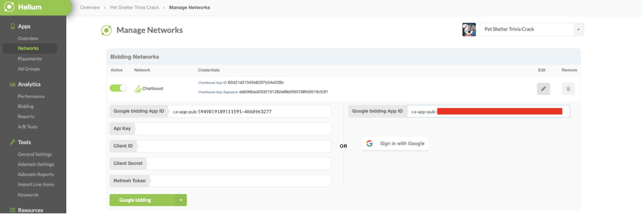Open Performance under Analytics
The height and width of the screenshot is (215, 644).
[31, 96]
